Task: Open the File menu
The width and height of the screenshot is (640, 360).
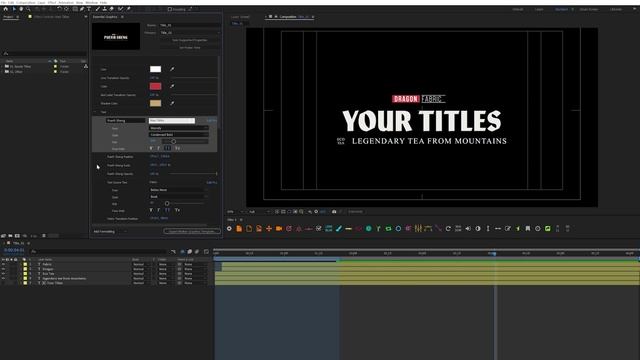Action: [4, 2]
